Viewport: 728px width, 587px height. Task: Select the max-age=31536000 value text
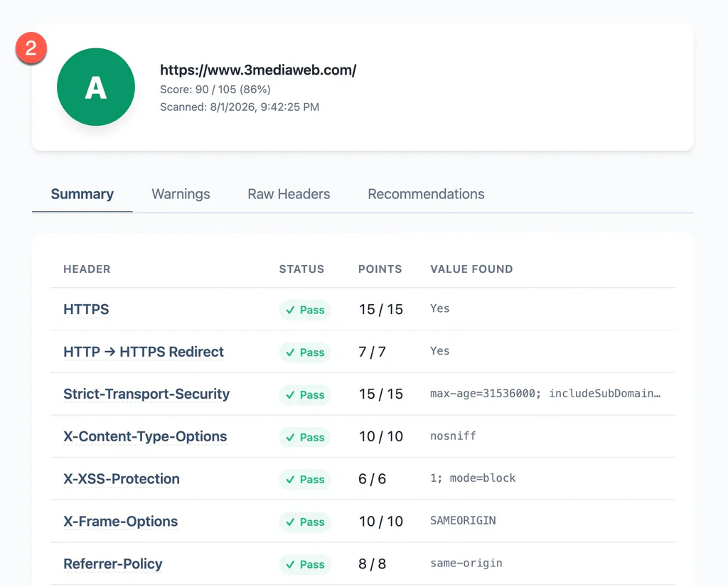click(545, 394)
